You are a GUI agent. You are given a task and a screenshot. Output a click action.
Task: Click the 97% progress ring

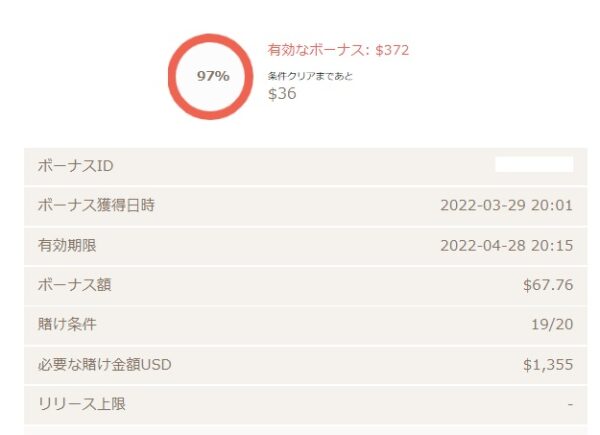point(210,77)
